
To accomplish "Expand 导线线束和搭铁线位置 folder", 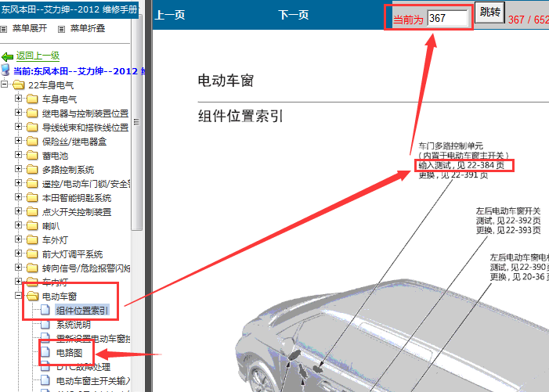I will click(x=18, y=126).
